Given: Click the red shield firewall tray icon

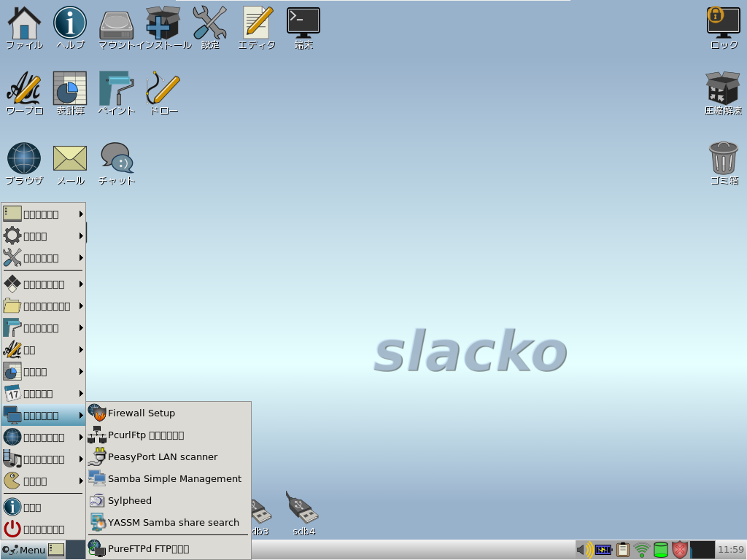Looking at the screenshot, I should coord(680,550).
